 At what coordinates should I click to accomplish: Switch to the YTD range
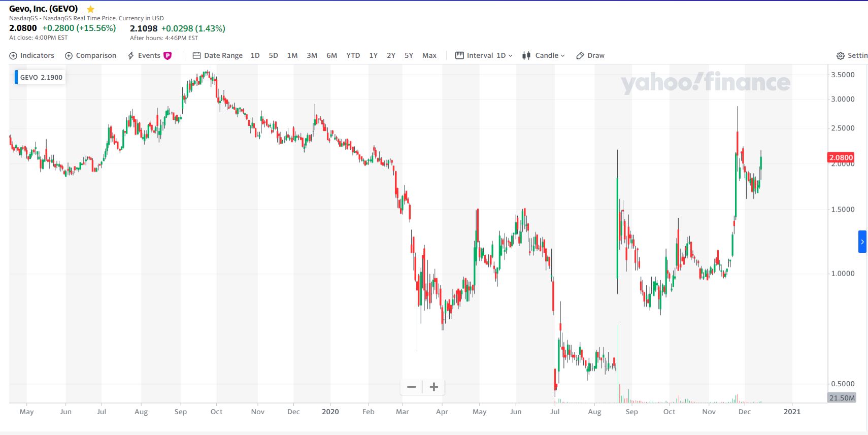(353, 56)
